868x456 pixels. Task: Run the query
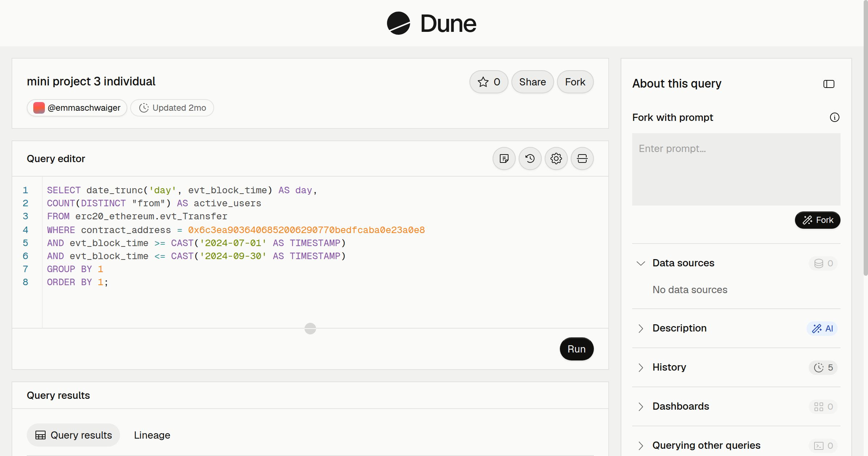(x=576, y=349)
